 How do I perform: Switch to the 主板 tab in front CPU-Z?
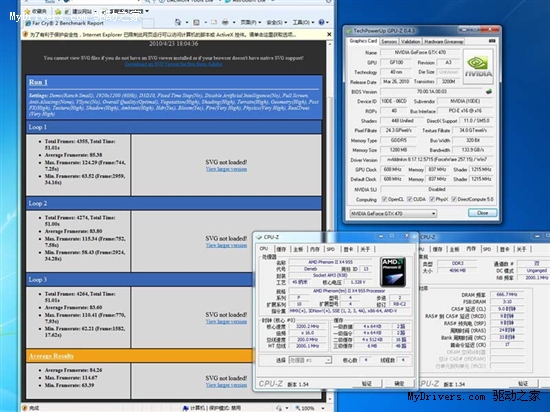[298, 249]
